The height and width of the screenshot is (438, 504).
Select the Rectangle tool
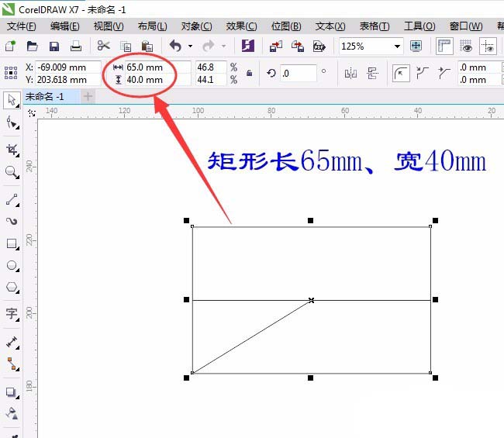tap(12, 244)
